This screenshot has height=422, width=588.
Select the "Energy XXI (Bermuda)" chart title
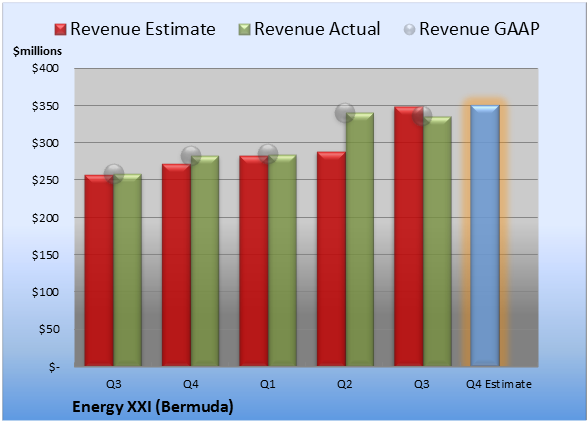click(153, 407)
